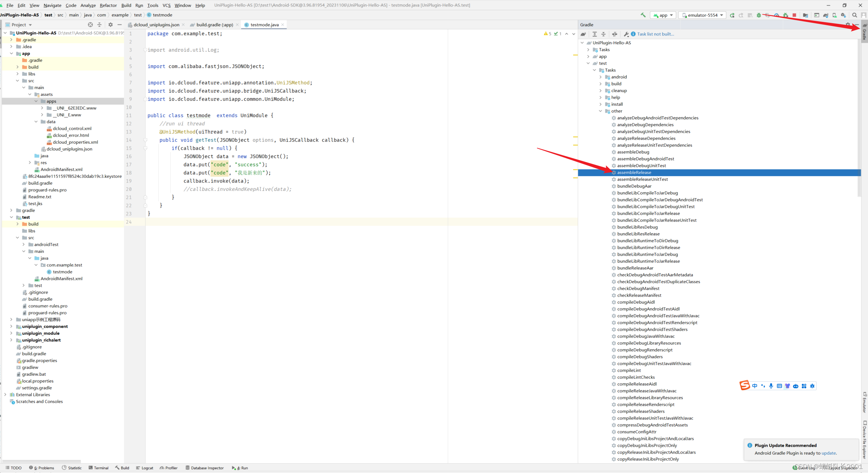Expand the install task group in Gradle
This screenshot has width=868, height=473.
point(600,104)
